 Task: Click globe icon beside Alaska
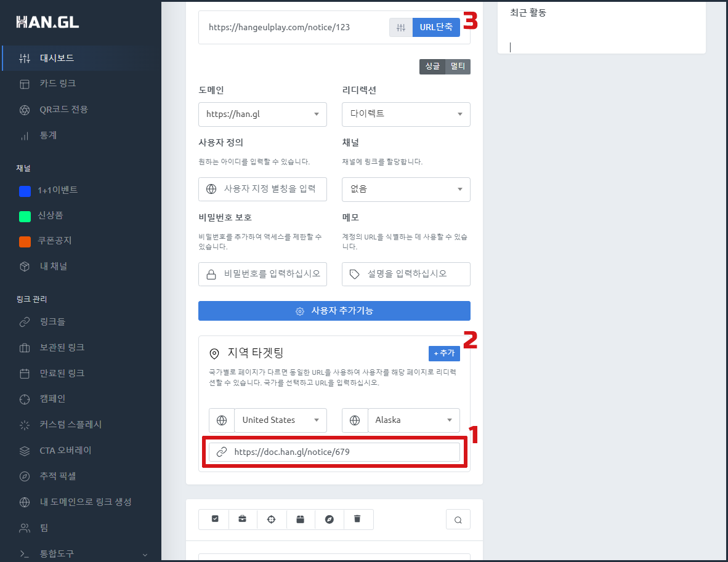pos(355,420)
